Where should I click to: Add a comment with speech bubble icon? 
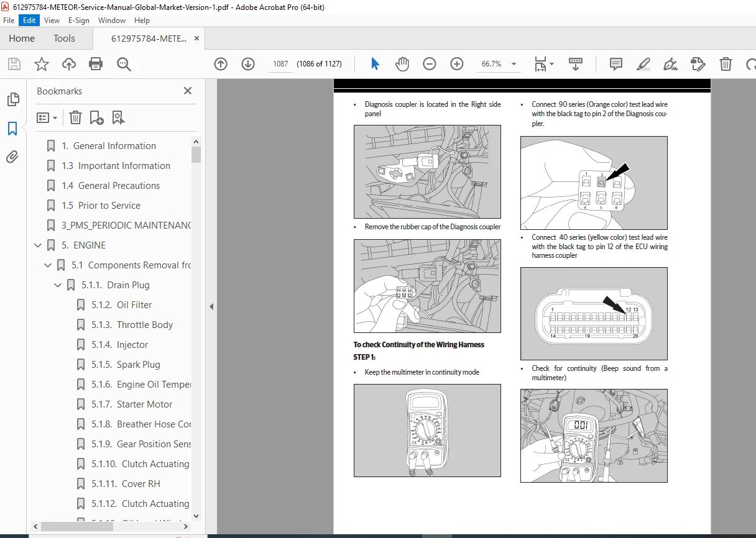coord(616,63)
